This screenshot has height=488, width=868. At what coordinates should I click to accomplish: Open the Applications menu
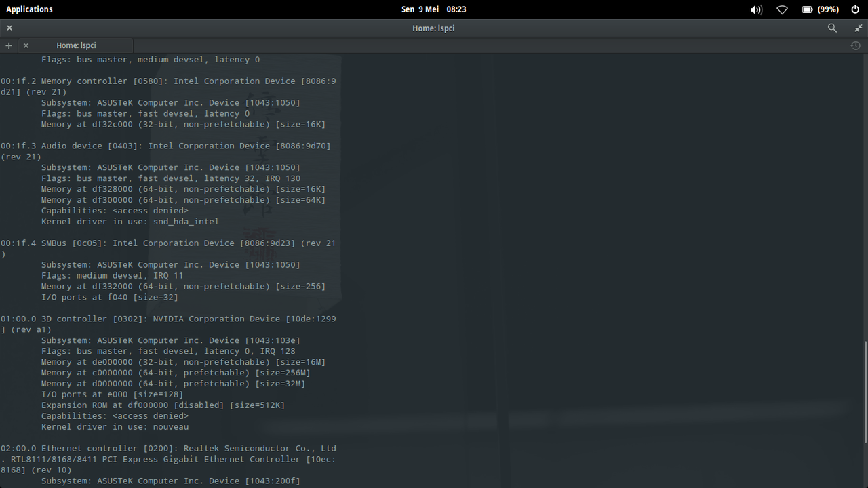tap(29, 9)
